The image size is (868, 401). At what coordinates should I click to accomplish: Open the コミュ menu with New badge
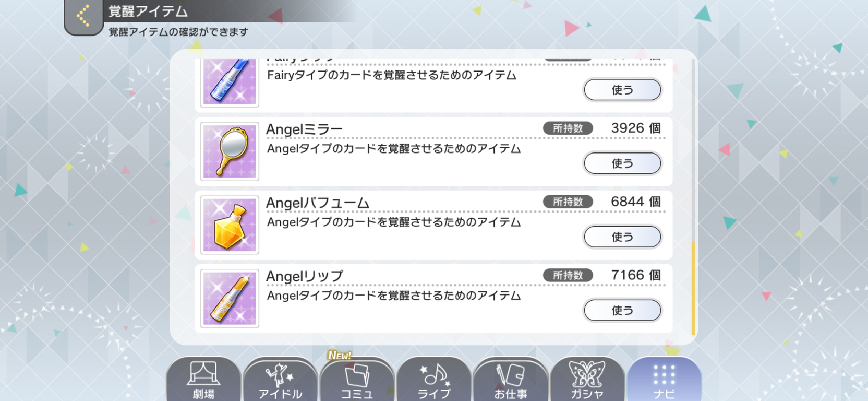(x=357, y=379)
